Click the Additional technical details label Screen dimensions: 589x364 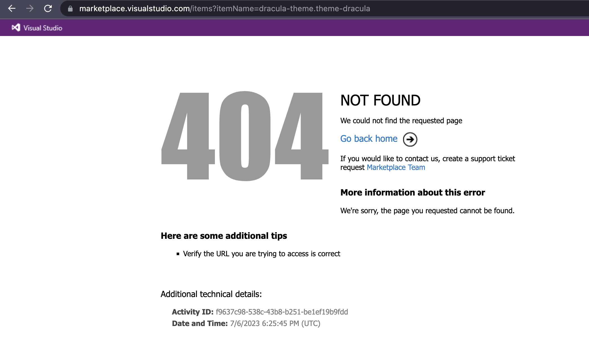tap(211, 294)
